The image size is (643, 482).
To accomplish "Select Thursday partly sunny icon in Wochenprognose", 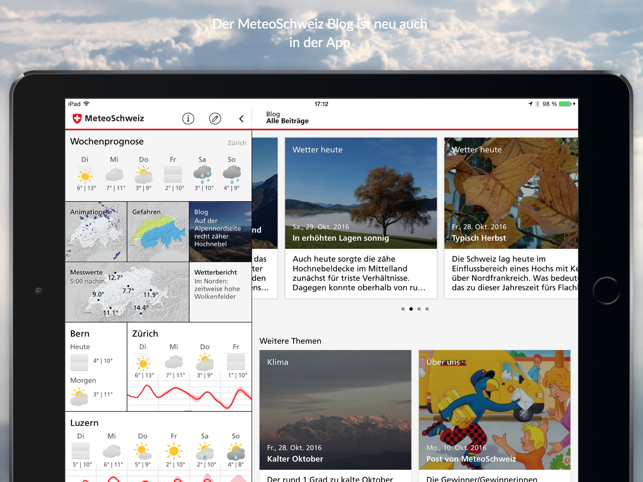I will 144,175.
